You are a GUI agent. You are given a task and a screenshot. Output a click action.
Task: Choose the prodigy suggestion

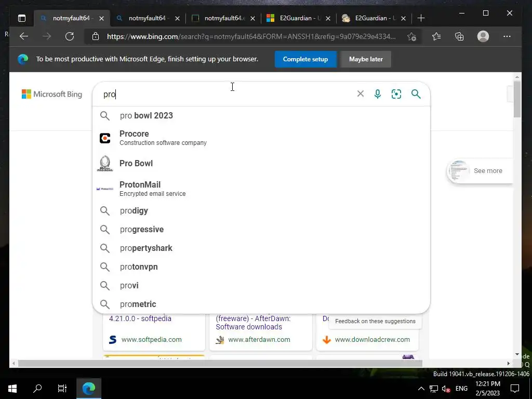(261, 211)
